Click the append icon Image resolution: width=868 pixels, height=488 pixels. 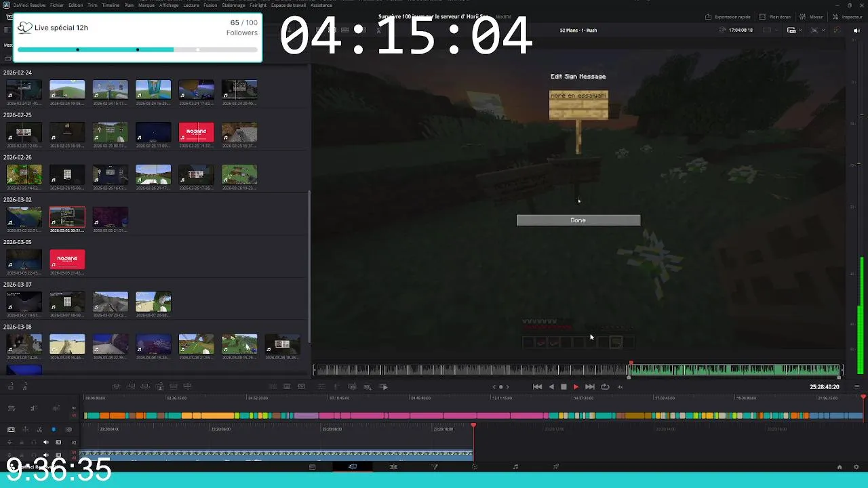pos(130,387)
